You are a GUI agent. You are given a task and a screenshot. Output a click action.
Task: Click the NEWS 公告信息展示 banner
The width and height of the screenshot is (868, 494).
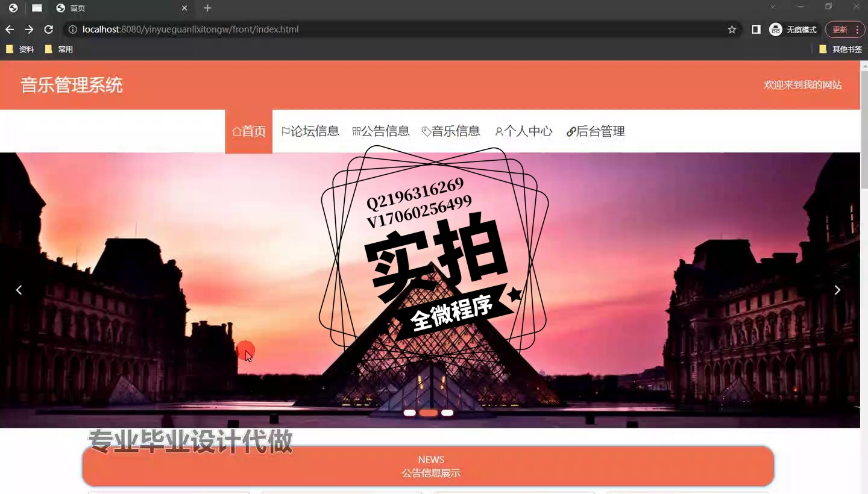(x=428, y=466)
